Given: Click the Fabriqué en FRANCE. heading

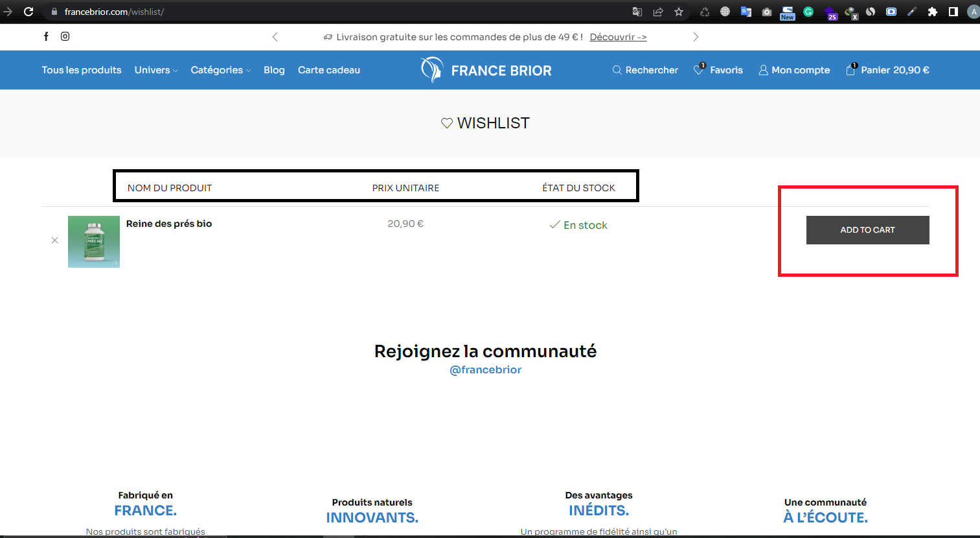Looking at the screenshot, I should point(146,504).
